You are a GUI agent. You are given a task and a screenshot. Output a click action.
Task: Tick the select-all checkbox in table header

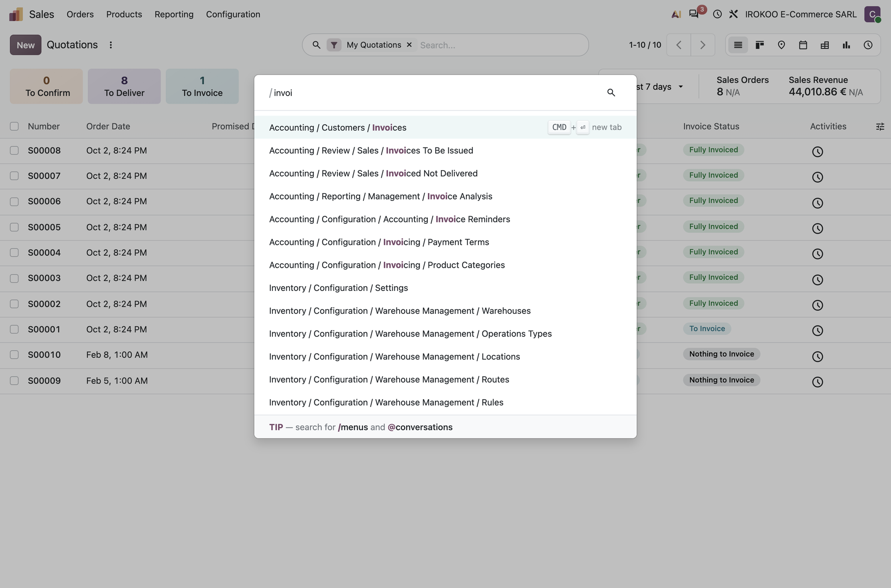(14, 126)
